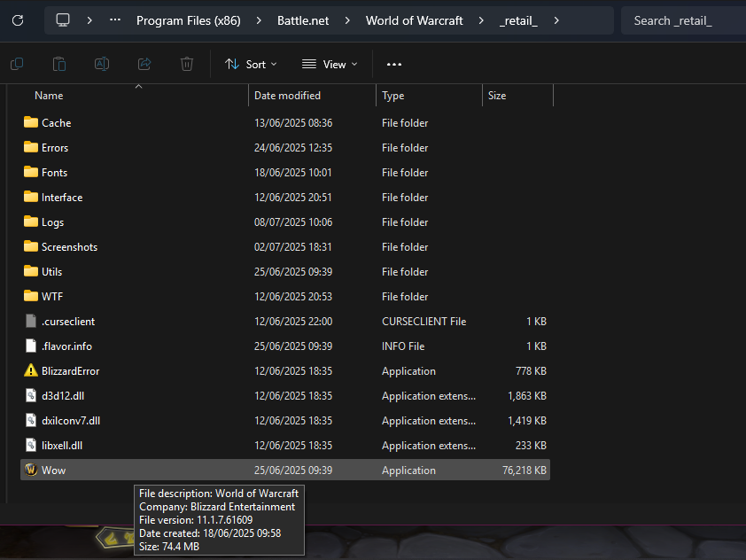Select the Errors folder name
This screenshot has width=746, height=560.
click(x=55, y=147)
